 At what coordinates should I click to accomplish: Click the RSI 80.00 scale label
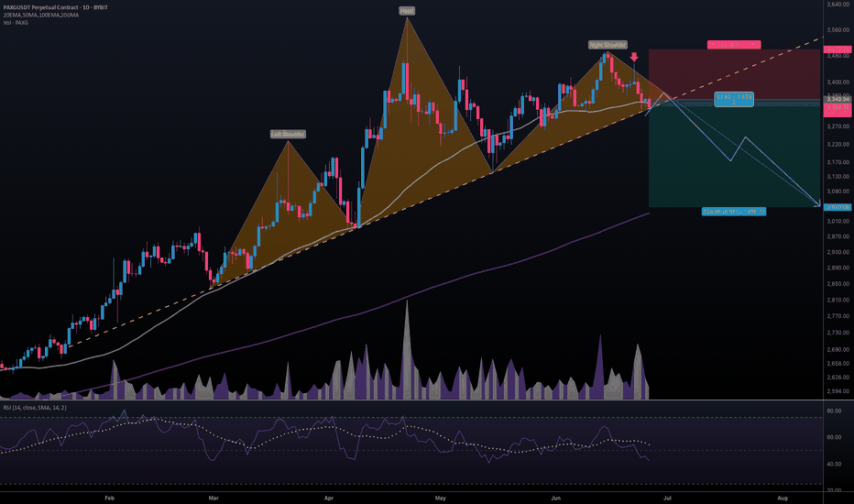pos(834,411)
